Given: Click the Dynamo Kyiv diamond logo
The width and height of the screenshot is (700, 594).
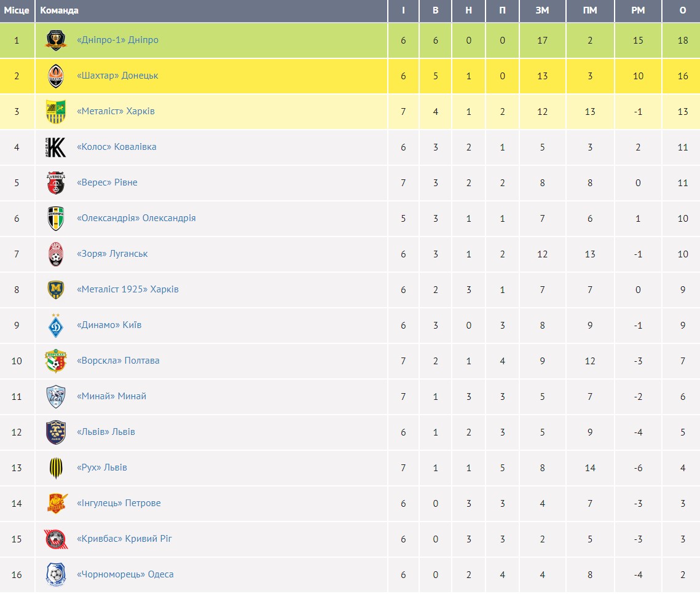Looking at the screenshot, I should coord(56,326).
